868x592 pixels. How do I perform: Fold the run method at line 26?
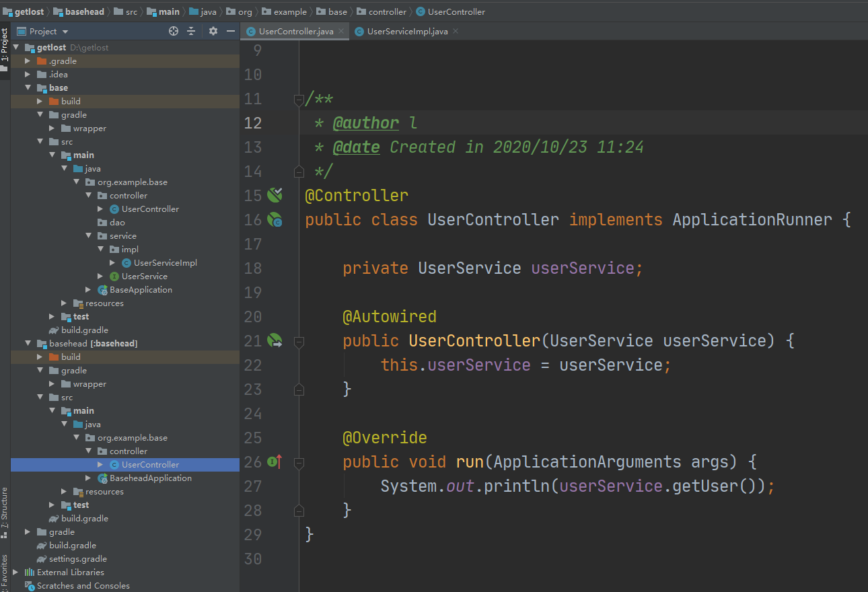299,463
